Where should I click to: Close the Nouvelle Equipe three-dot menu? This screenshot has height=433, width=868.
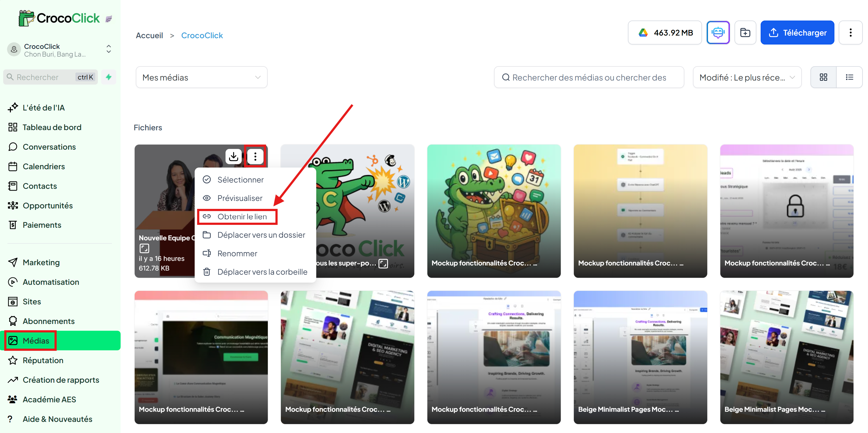click(x=255, y=156)
